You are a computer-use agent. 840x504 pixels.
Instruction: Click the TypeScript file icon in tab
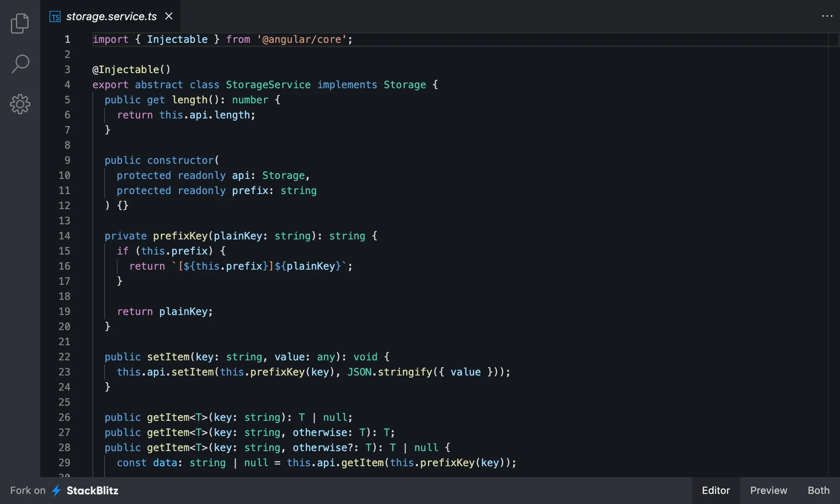tap(55, 16)
